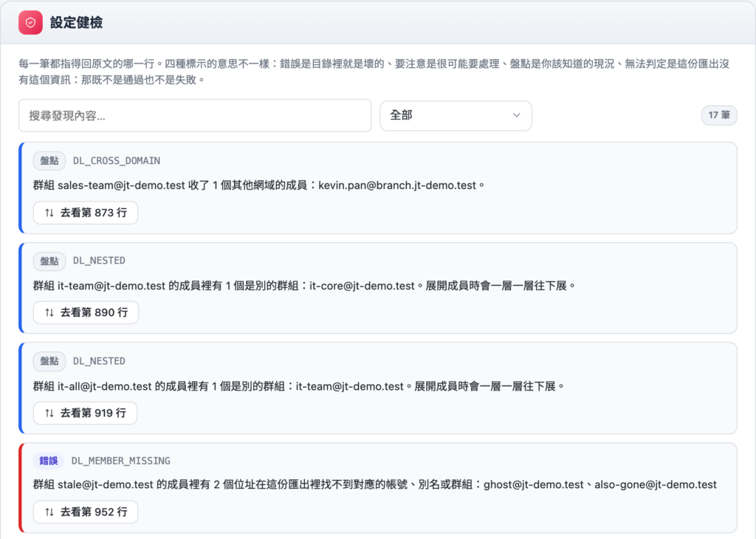The height and width of the screenshot is (539, 756).
Task: Click the DL_NESTED label on the it-team@jt-demo.test card
Action: [99, 261]
